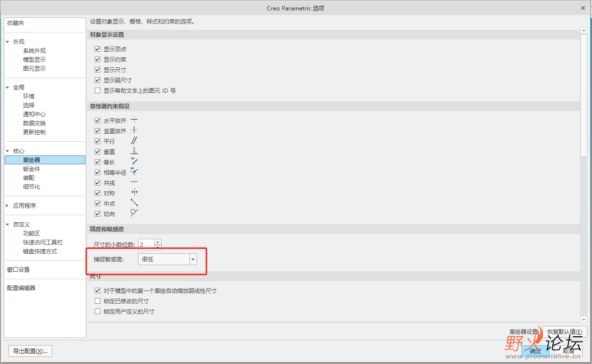Toggle 水平排齐 constraint checkbox
The height and width of the screenshot is (364, 592).
(x=98, y=121)
